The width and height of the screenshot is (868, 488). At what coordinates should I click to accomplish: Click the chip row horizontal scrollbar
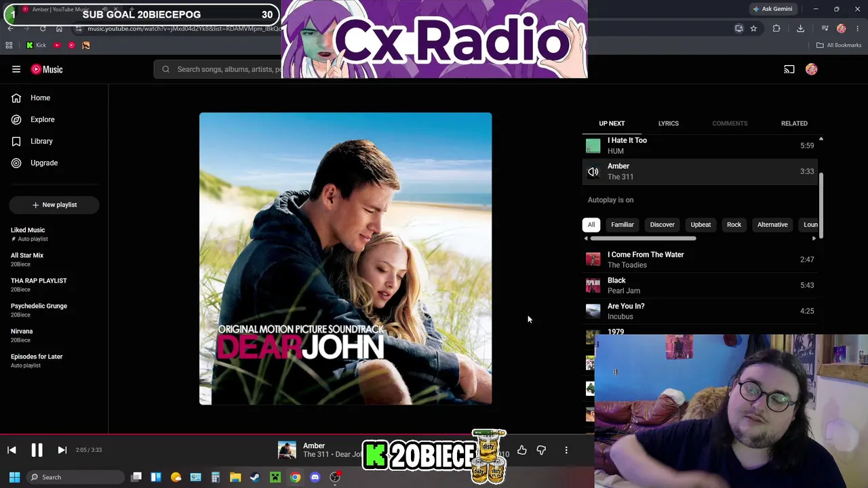[643, 239]
